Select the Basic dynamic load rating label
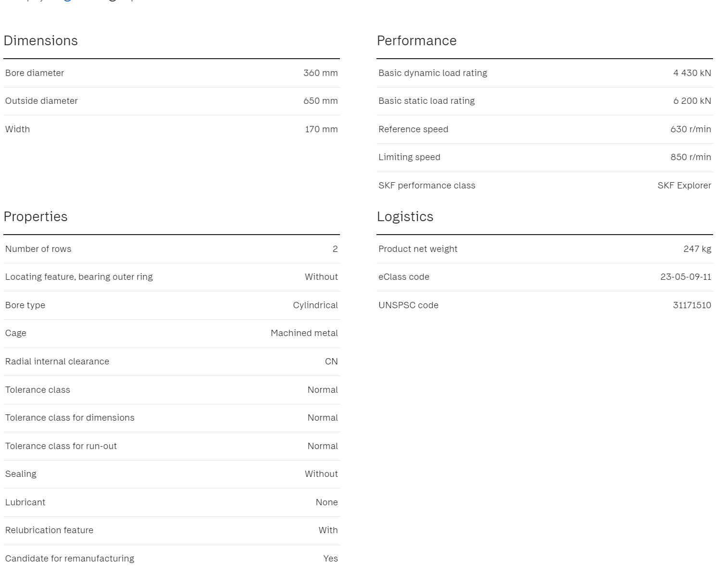 [x=432, y=73]
